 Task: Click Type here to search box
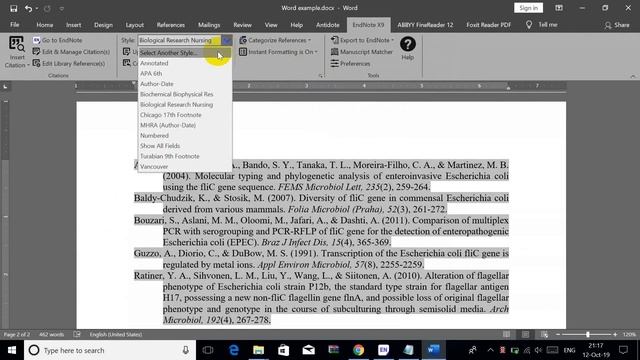(x=110, y=350)
